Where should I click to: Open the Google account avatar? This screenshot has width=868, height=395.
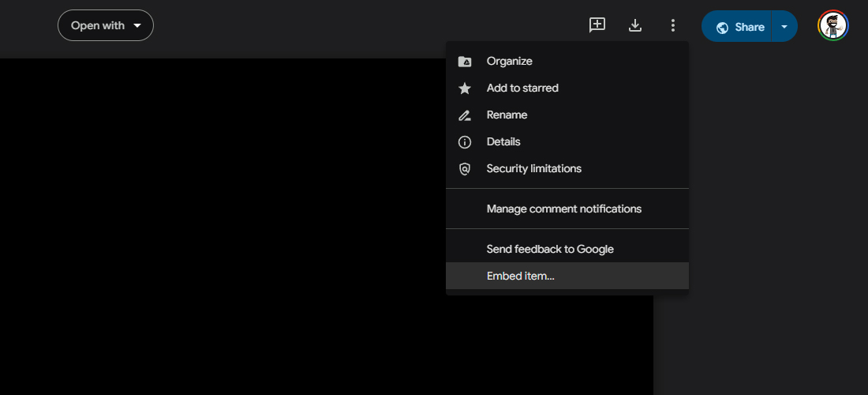[x=832, y=25]
